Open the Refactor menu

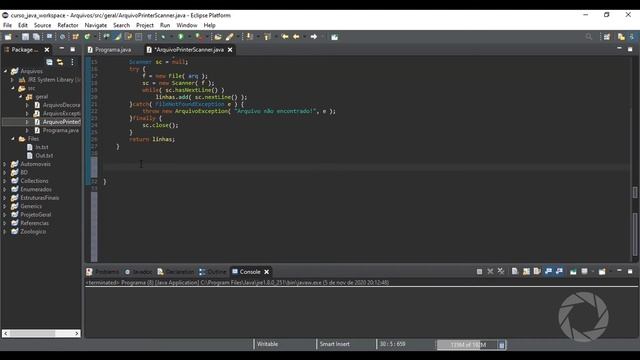tap(68, 25)
